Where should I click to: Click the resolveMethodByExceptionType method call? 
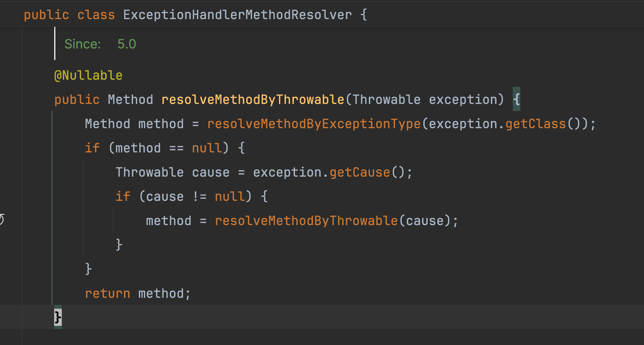(x=314, y=124)
